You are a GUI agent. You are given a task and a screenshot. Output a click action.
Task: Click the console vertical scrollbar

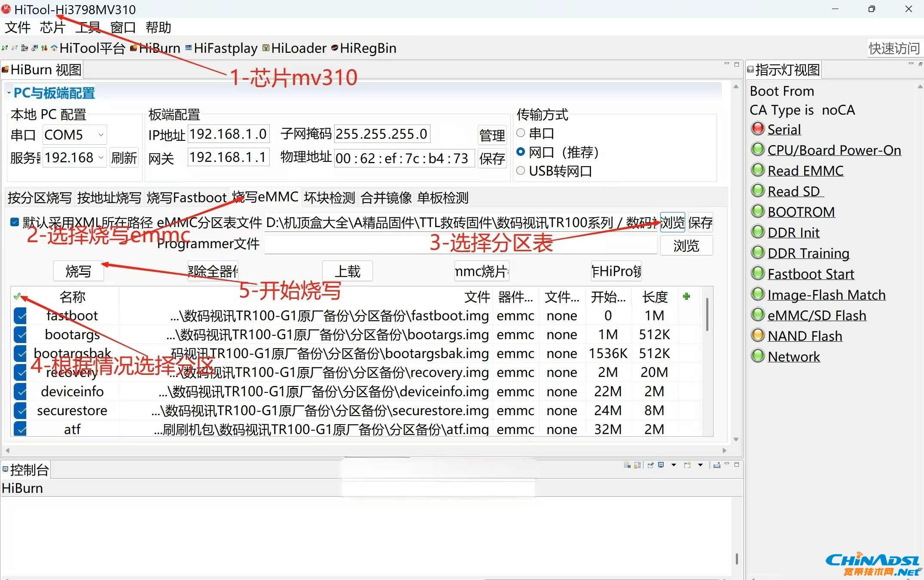(x=737, y=559)
